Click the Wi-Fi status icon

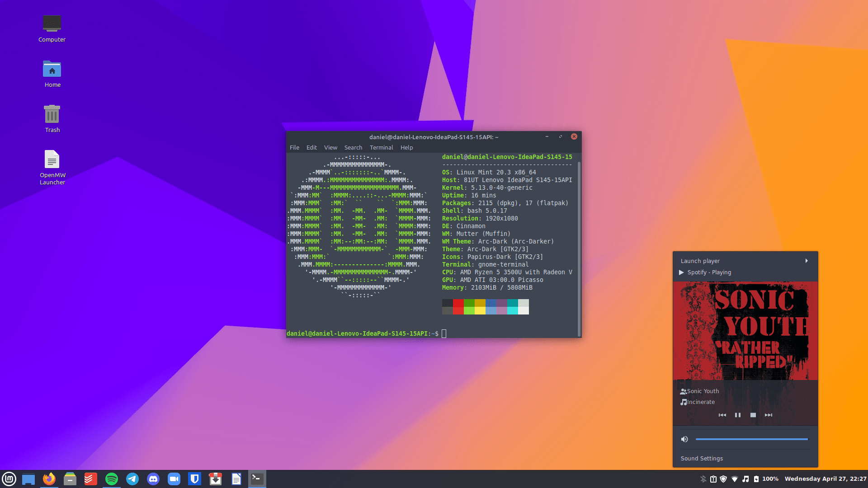point(734,479)
